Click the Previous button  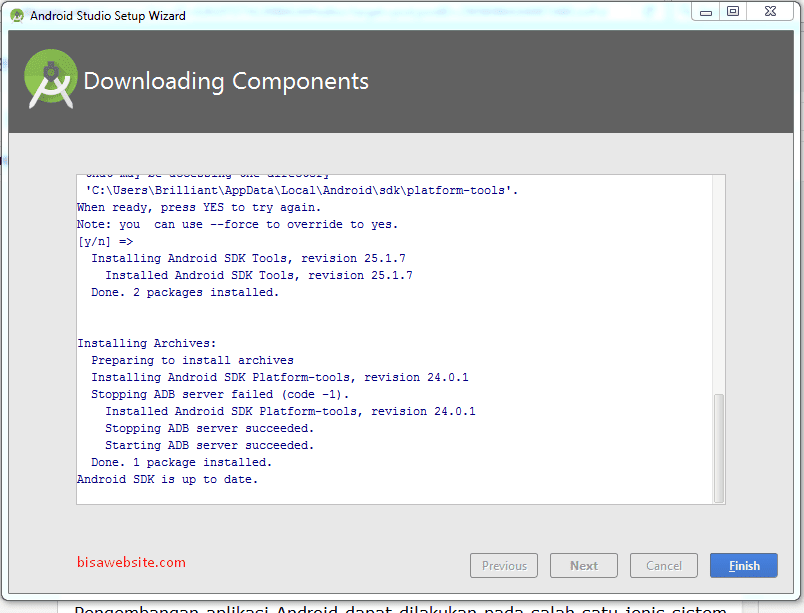(x=504, y=565)
